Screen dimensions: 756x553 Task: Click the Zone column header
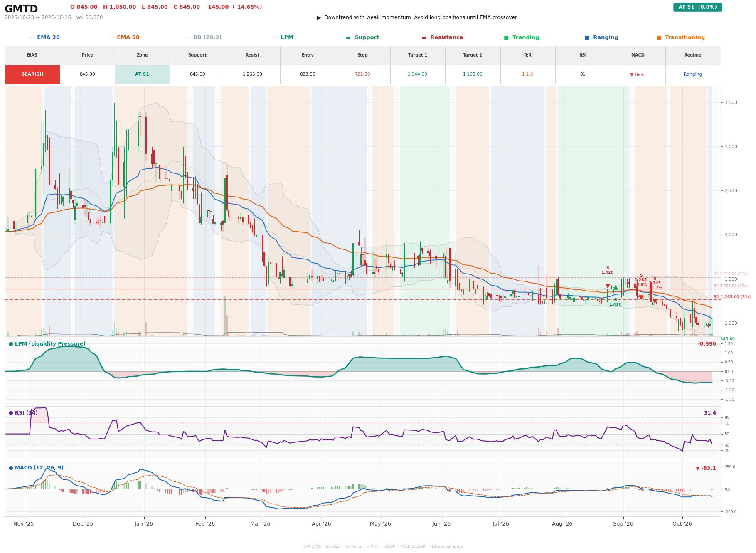point(142,55)
